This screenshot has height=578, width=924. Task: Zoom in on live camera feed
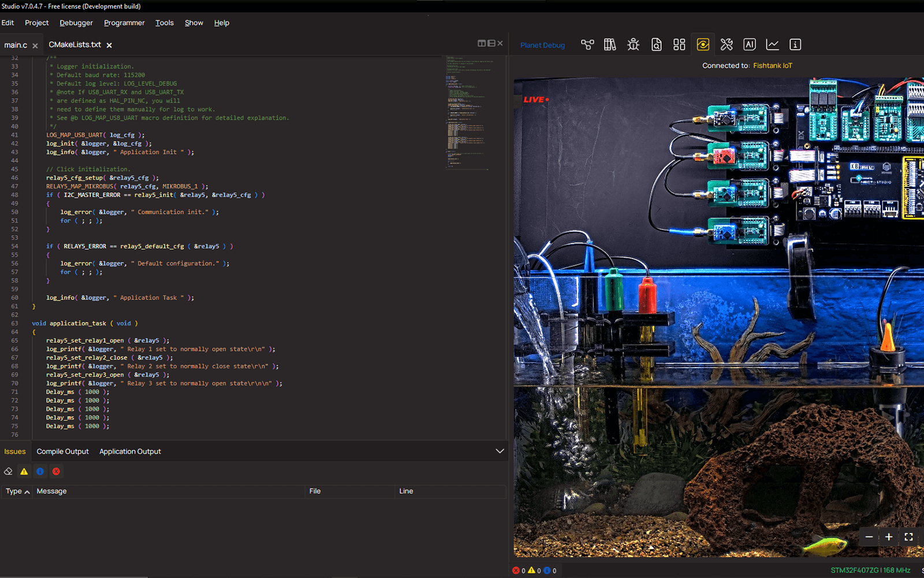tap(889, 537)
